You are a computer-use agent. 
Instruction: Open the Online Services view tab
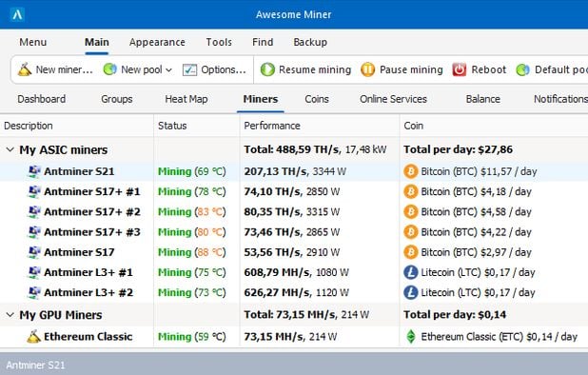pos(393,99)
